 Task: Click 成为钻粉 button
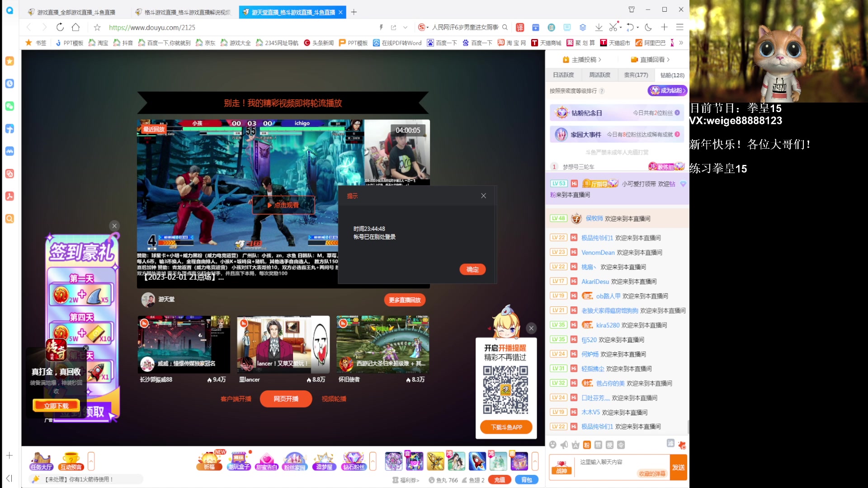[668, 90]
